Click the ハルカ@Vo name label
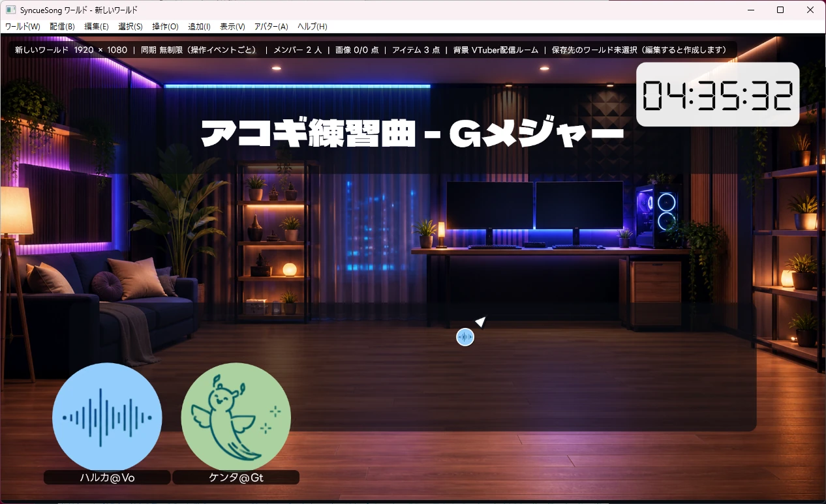 point(107,478)
